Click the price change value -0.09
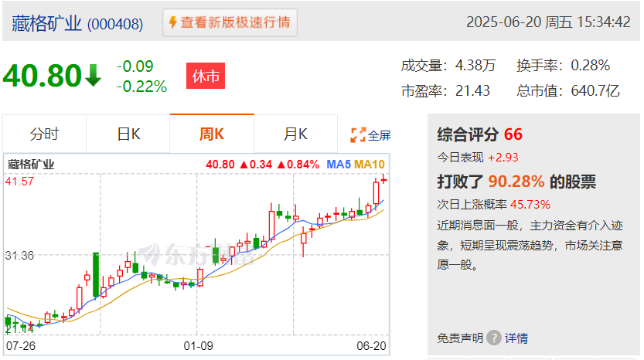This screenshot has width=644, height=360. coord(135,66)
